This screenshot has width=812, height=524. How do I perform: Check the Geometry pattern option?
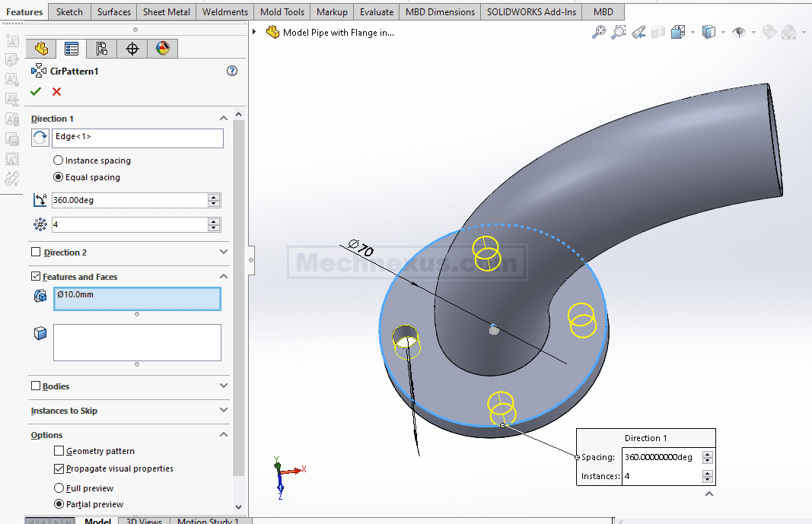[59, 451]
